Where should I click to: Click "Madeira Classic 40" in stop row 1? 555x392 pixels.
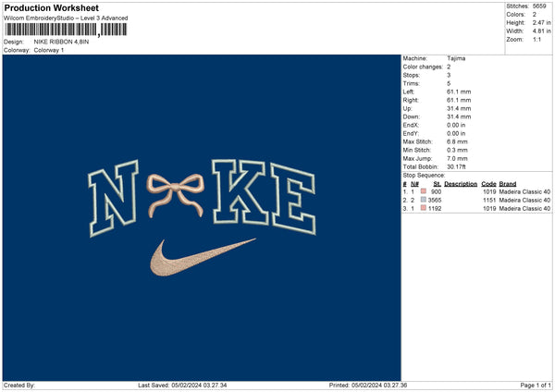point(524,191)
